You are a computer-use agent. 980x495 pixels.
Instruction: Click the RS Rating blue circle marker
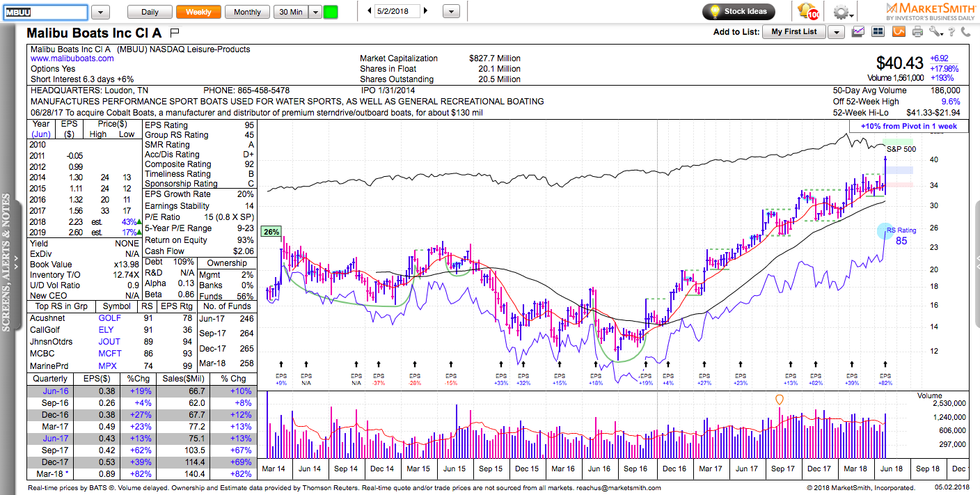coord(886,231)
